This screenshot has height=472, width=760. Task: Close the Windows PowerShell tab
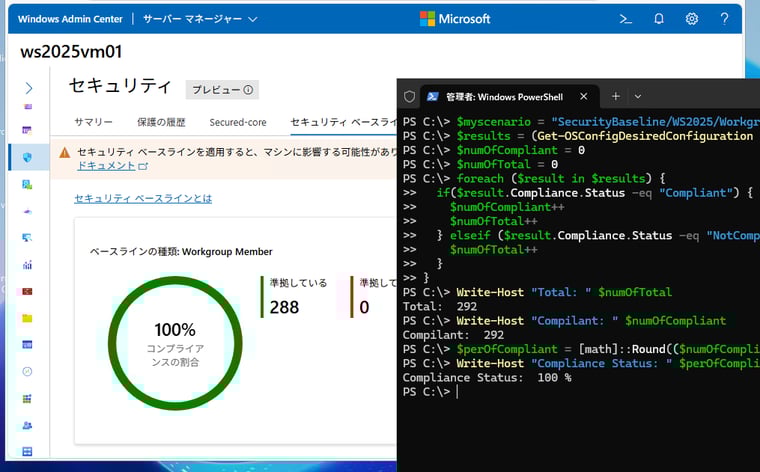[584, 96]
